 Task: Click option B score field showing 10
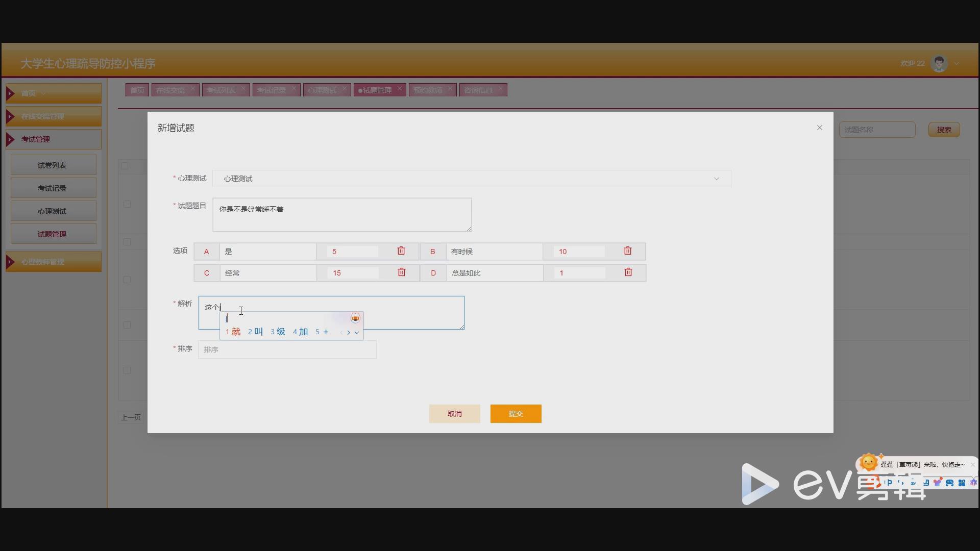tap(579, 252)
